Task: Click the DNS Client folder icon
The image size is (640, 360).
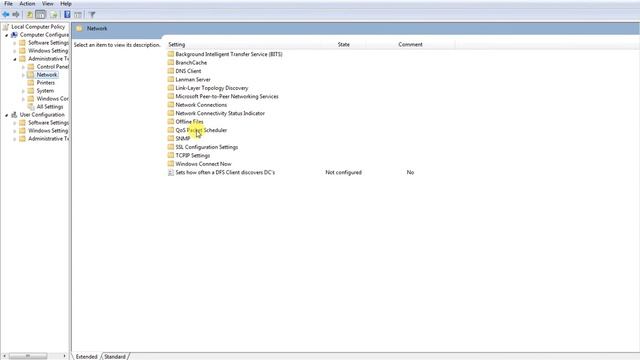Action: (171, 71)
